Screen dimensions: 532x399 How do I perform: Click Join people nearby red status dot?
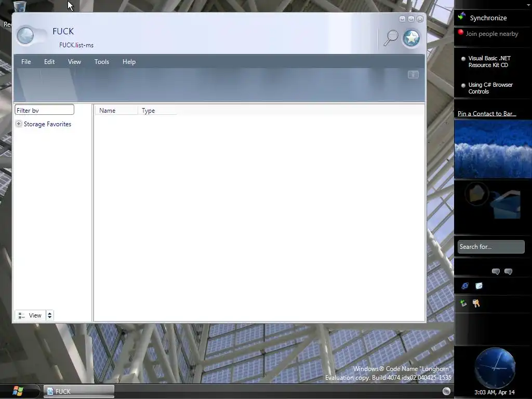460,32
